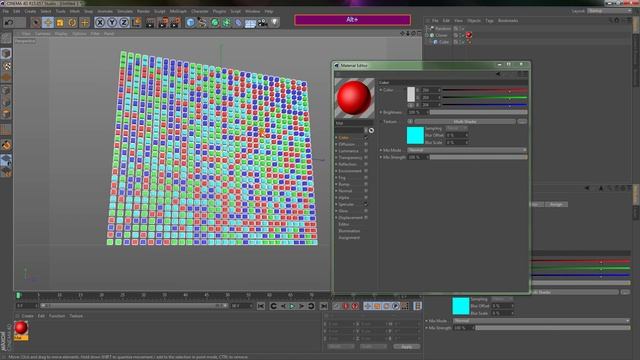Open the viewport Cameras menu
Screen dimensions: 640x360
tap(42, 34)
